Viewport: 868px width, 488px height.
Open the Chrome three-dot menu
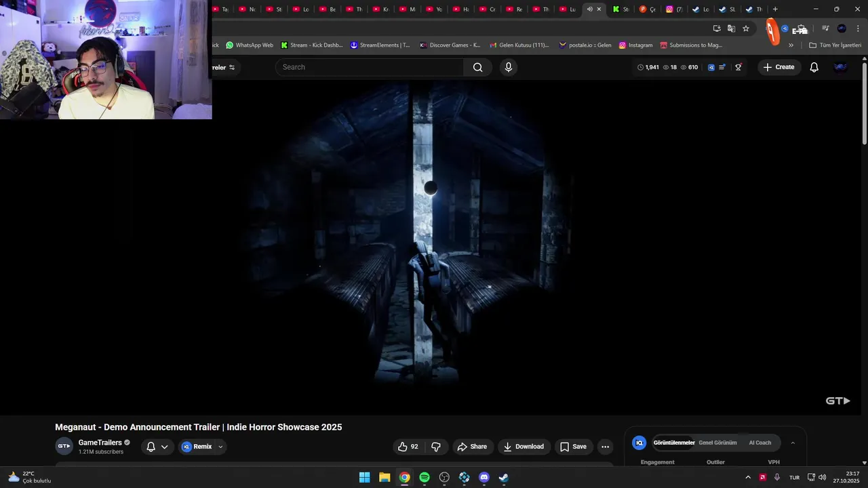tap(858, 28)
